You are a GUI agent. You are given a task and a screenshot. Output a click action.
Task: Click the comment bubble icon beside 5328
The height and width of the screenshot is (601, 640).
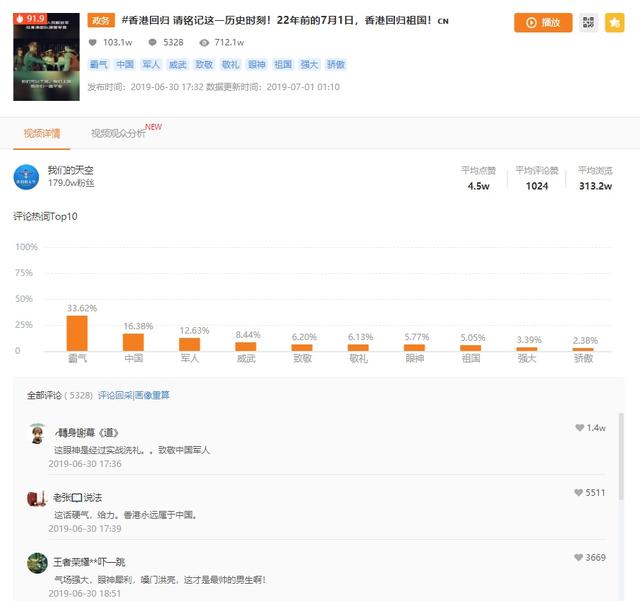click(153, 42)
